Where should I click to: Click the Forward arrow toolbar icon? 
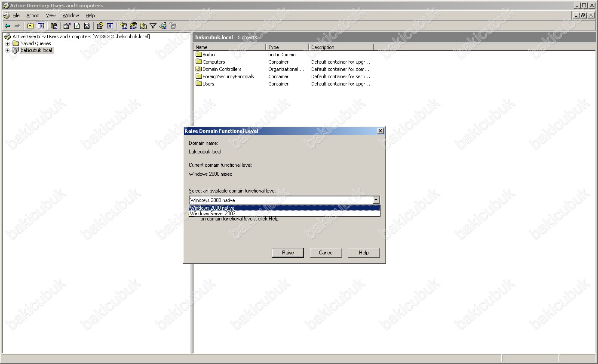pos(17,26)
